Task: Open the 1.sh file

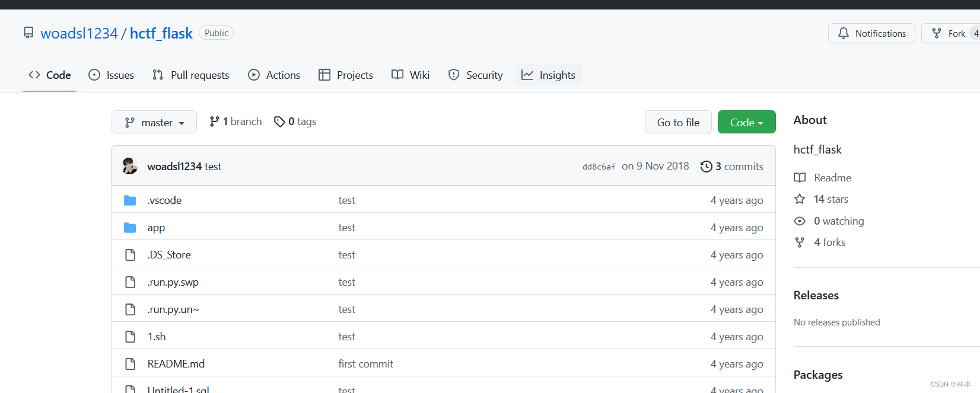Action: (157, 337)
